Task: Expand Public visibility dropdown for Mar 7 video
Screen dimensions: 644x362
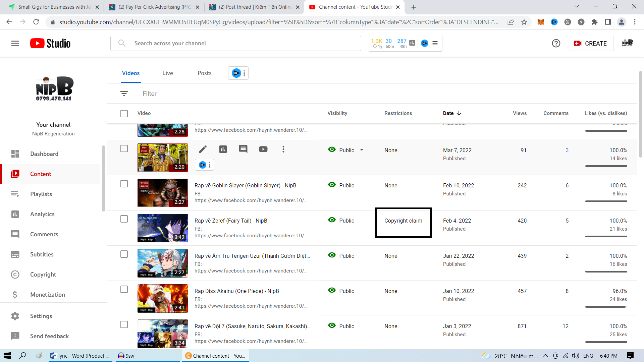Action: [x=362, y=150]
